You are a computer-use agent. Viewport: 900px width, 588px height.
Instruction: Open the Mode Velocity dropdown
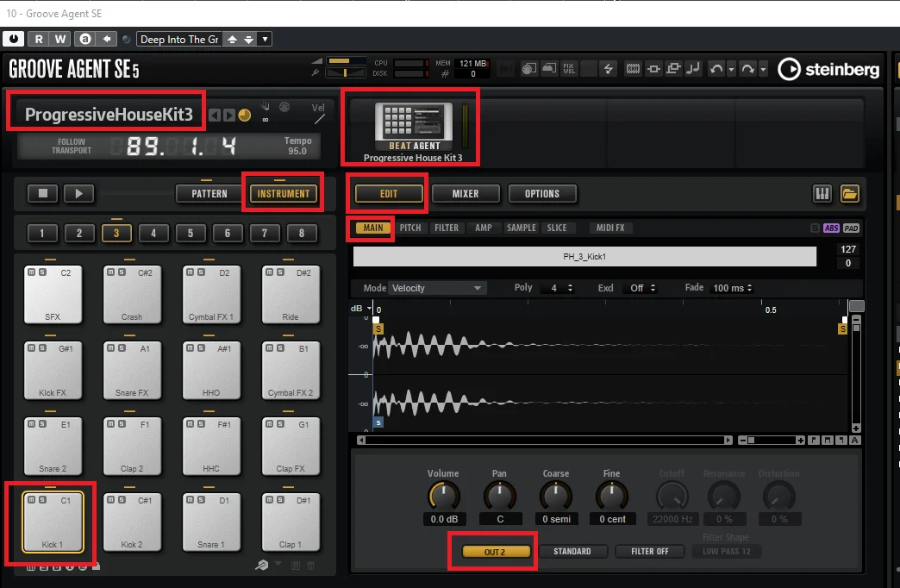point(437,288)
